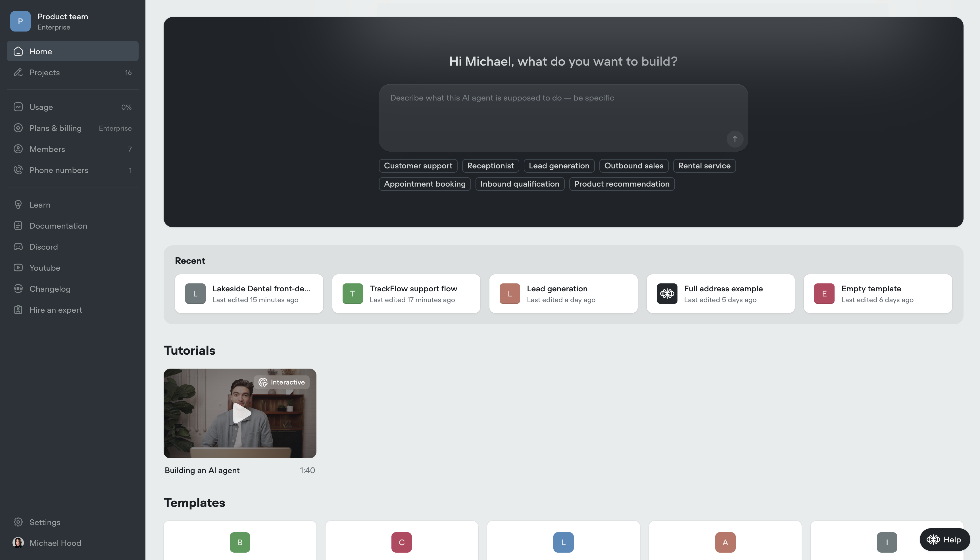Open the Plans & billing icon
980x560 pixels.
pyautogui.click(x=18, y=128)
